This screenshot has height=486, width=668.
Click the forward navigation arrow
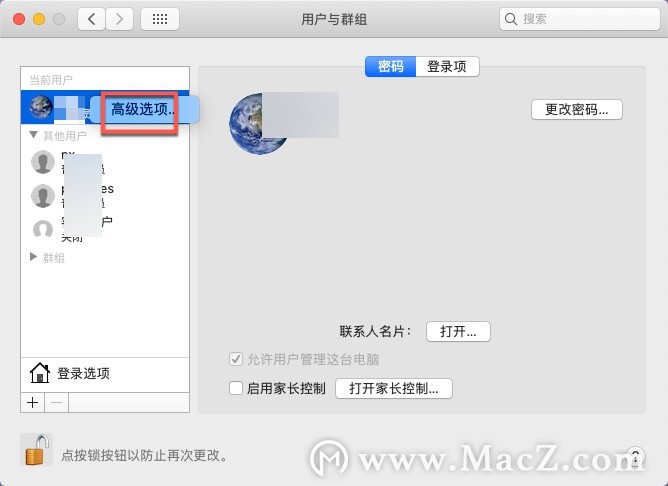point(119,19)
